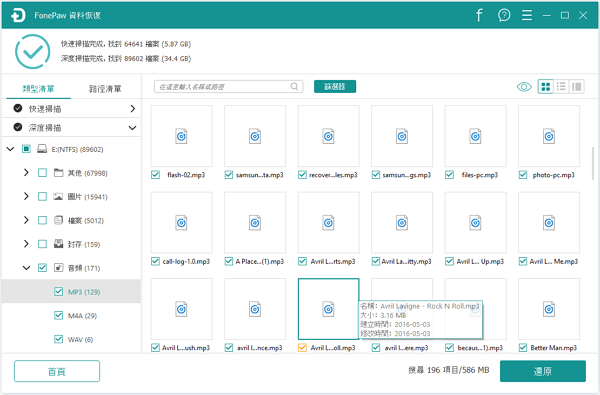Click the 封存 archive category icon

tap(58, 244)
